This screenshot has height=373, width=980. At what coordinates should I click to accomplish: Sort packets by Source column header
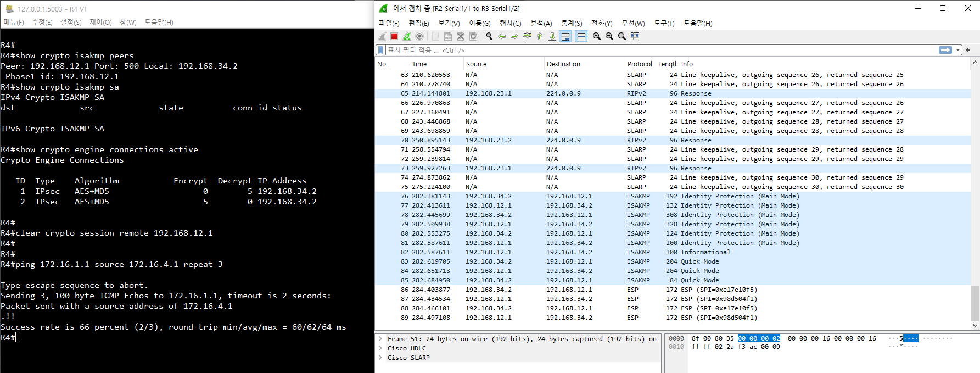(503, 64)
